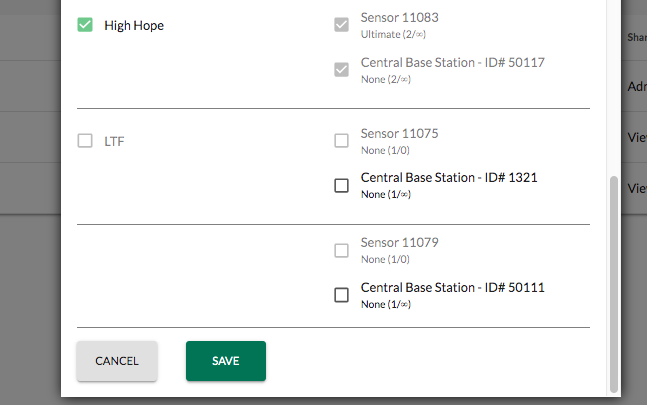647x405 pixels.
Task: Click the Sensor 11075 label
Action: tap(399, 133)
